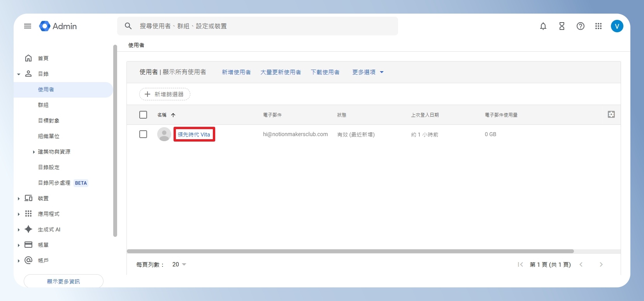The image size is (644, 301).
Task: Open user 領先時代 Vita link
Action: pos(194,135)
